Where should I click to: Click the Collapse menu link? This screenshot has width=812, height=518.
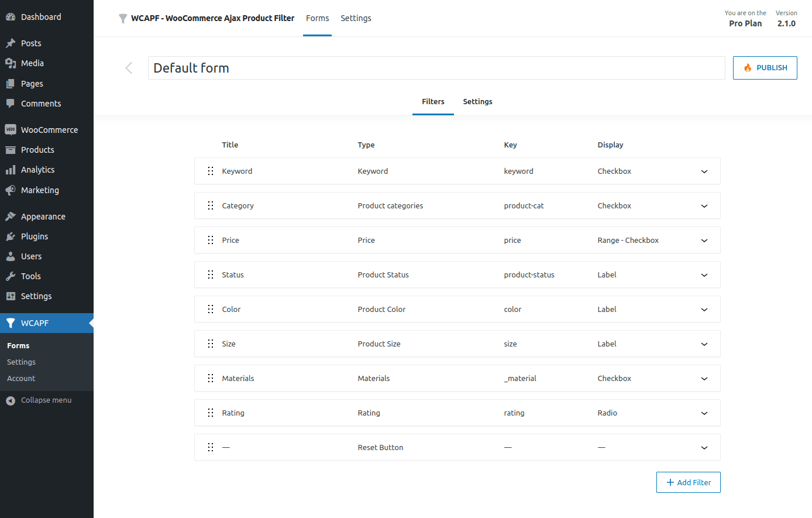46,400
